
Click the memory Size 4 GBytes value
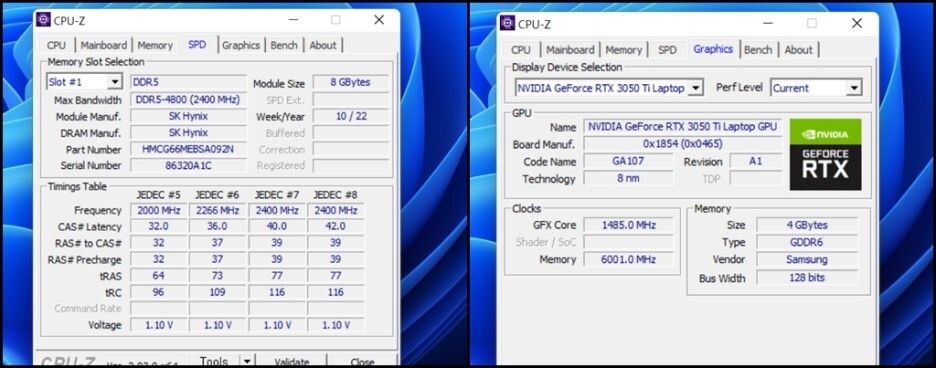coord(807,225)
